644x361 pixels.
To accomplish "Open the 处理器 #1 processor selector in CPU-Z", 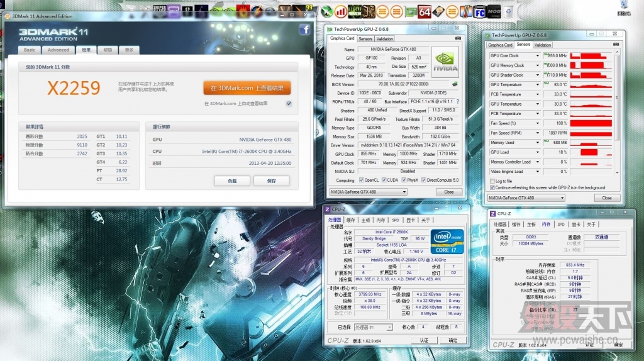I will point(373,327).
